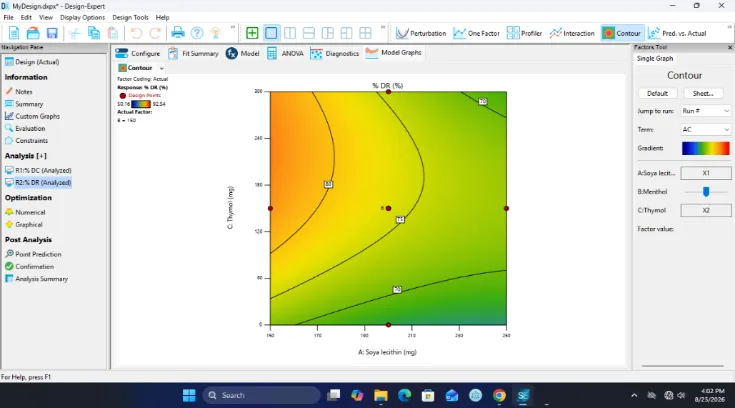Image resolution: width=735 pixels, height=408 pixels.
Task: Open the View menu
Action: coord(46,17)
